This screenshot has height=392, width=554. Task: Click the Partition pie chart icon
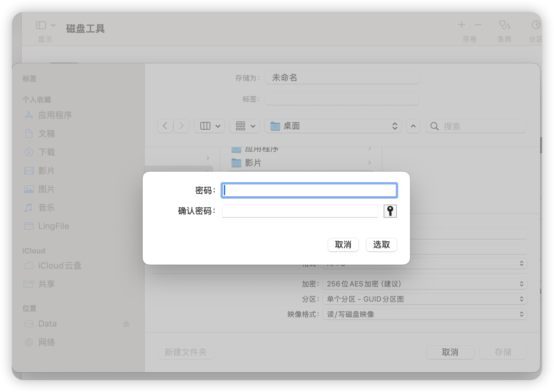point(536,25)
